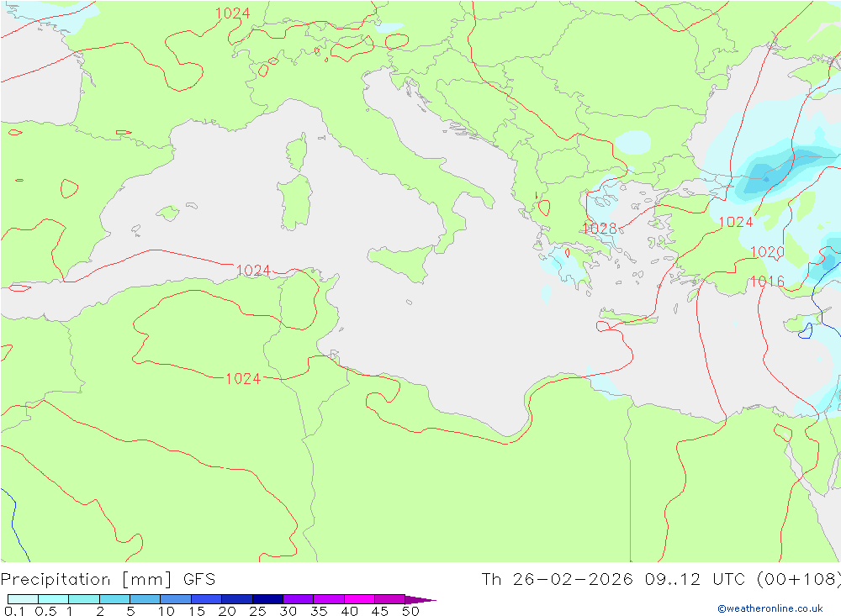Click the legend value '25'
This screenshot has width=841, height=616.
coord(257,611)
